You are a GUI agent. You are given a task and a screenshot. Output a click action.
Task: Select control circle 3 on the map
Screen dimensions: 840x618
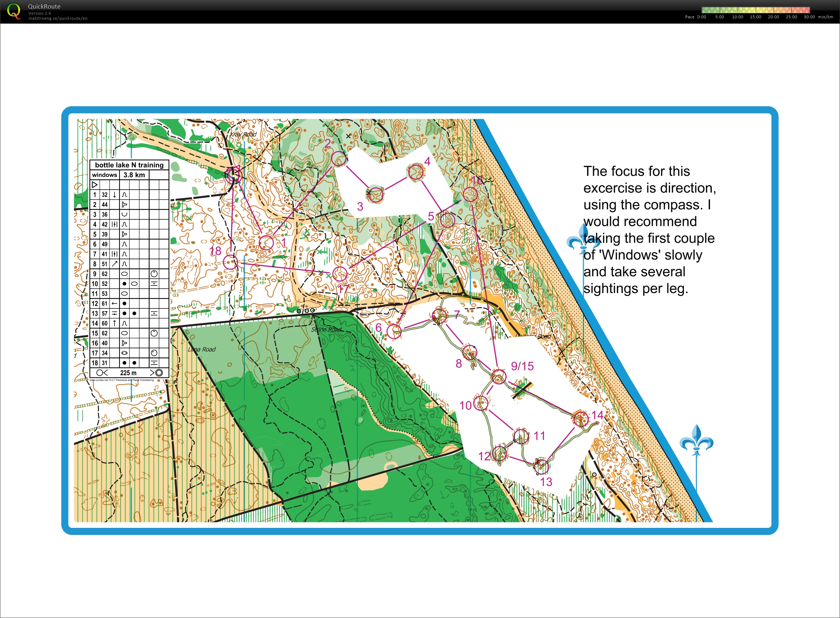pos(375,195)
